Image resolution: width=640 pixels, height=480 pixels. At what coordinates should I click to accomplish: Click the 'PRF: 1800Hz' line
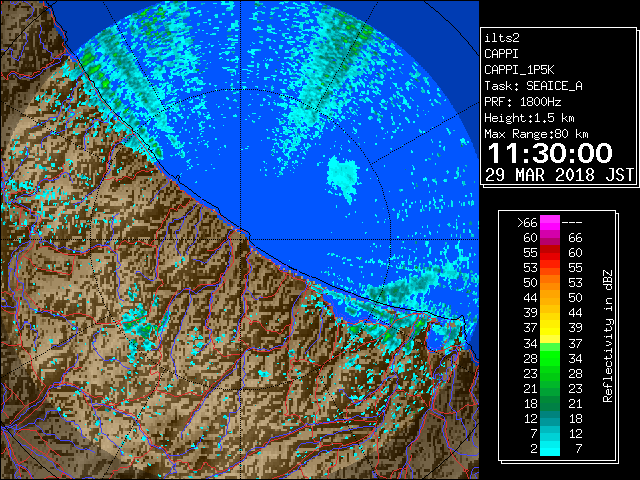click(x=523, y=102)
